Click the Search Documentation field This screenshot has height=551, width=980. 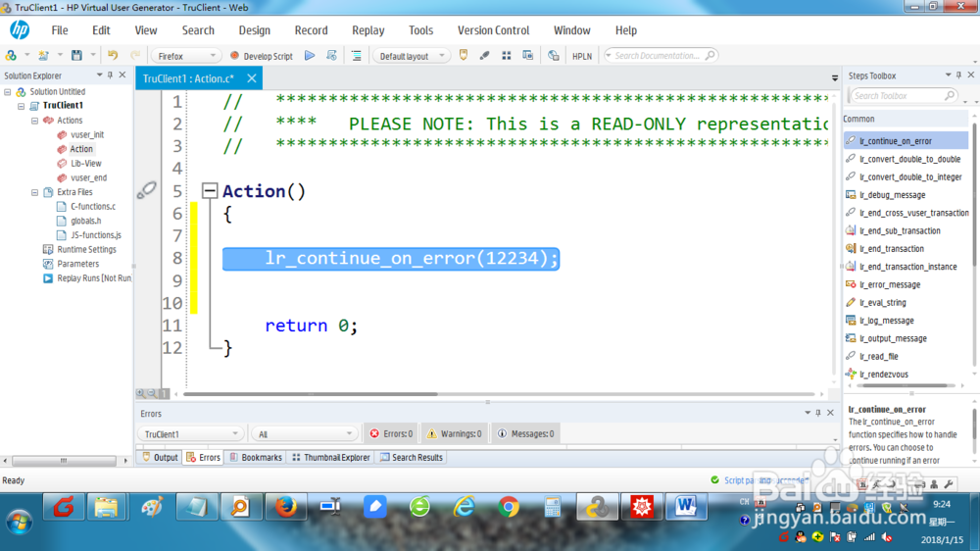(x=660, y=56)
